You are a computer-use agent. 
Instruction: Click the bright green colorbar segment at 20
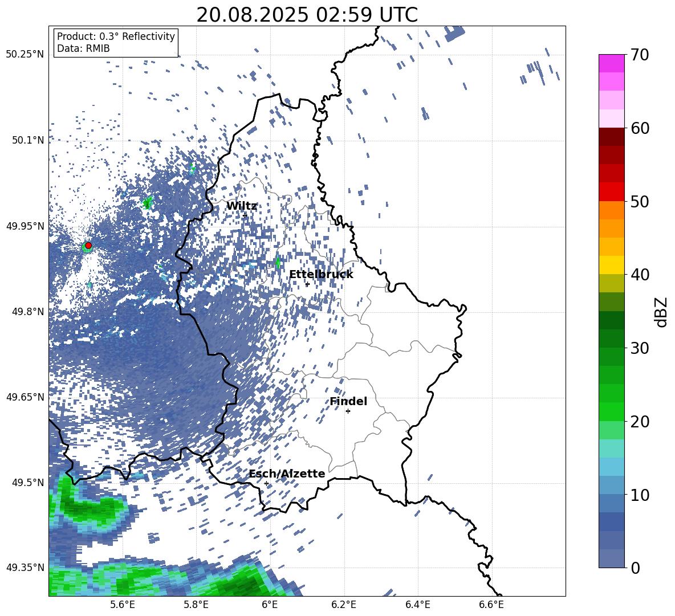[611, 411]
